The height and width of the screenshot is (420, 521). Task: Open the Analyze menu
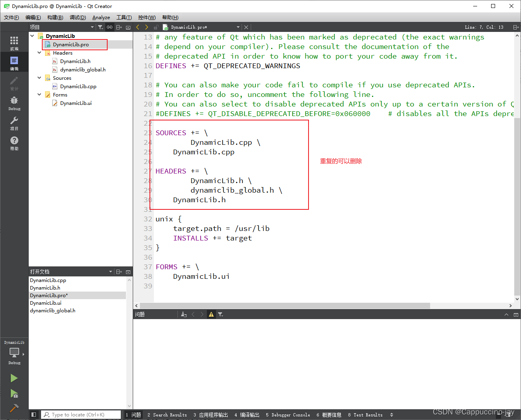pos(101,18)
